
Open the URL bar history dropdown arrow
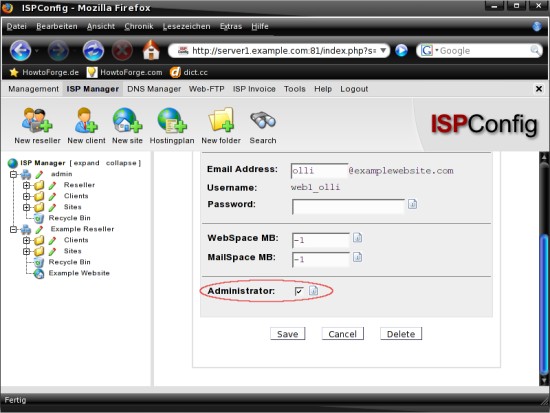click(x=383, y=51)
